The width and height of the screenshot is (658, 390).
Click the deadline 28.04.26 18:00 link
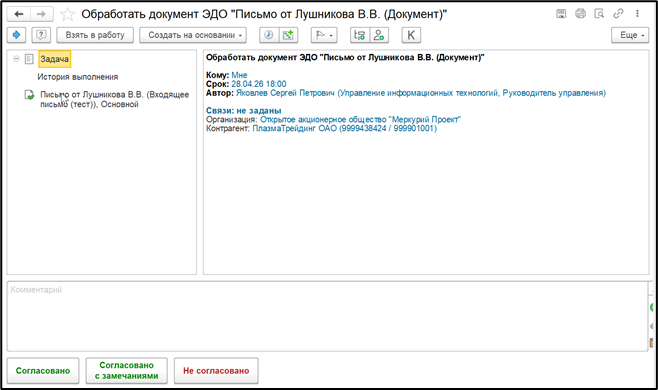pos(259,84)
